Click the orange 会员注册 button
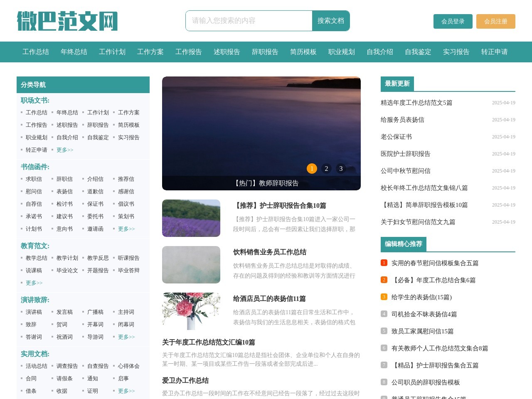The image size is (532, 399). coord(496,21)
